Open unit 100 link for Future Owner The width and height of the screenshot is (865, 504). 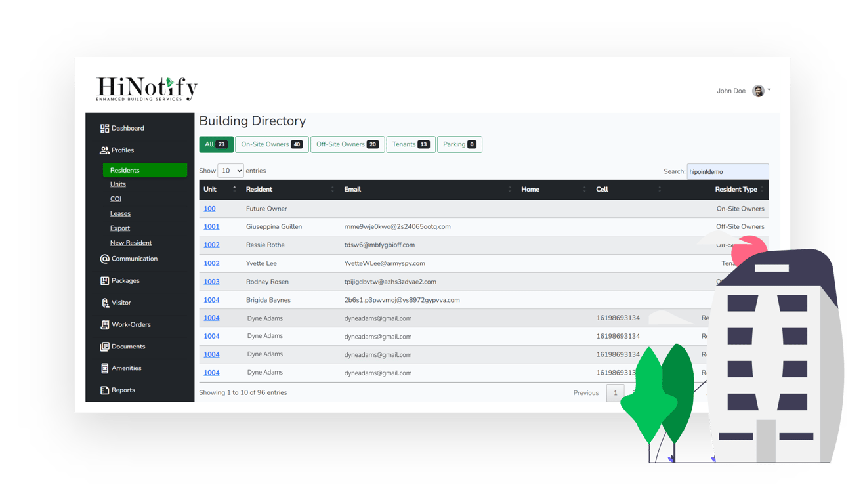click(x=209, y=209)
